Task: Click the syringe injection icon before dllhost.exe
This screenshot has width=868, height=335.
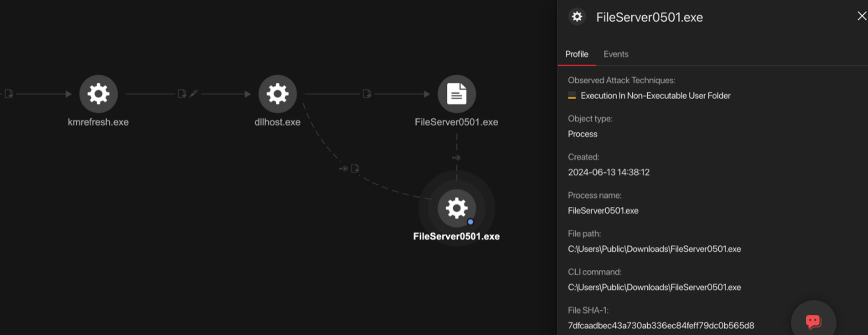Action: pos(193,93)
